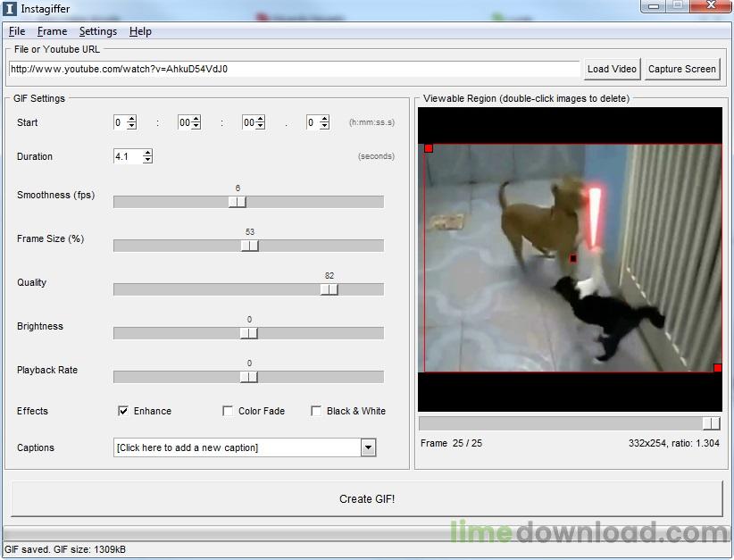The image size is (734, 560).
Task: Uncheck the Enhance effect checkbox
Action: pyautogui.click(x=123, y=411)
